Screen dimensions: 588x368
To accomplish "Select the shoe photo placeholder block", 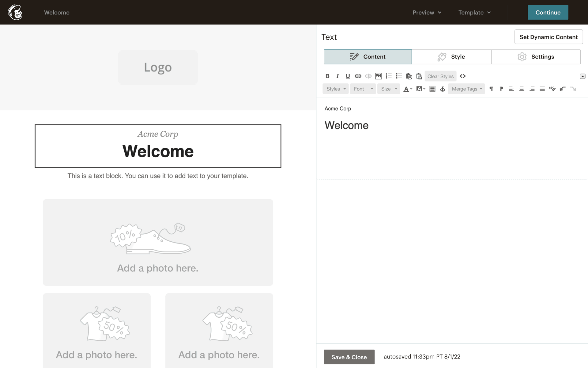I will 158,243.
